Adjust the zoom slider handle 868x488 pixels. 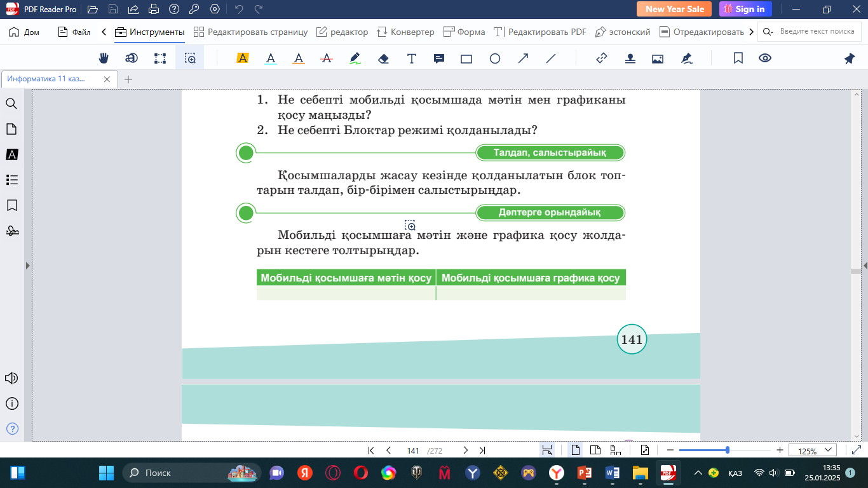[727, 450]
